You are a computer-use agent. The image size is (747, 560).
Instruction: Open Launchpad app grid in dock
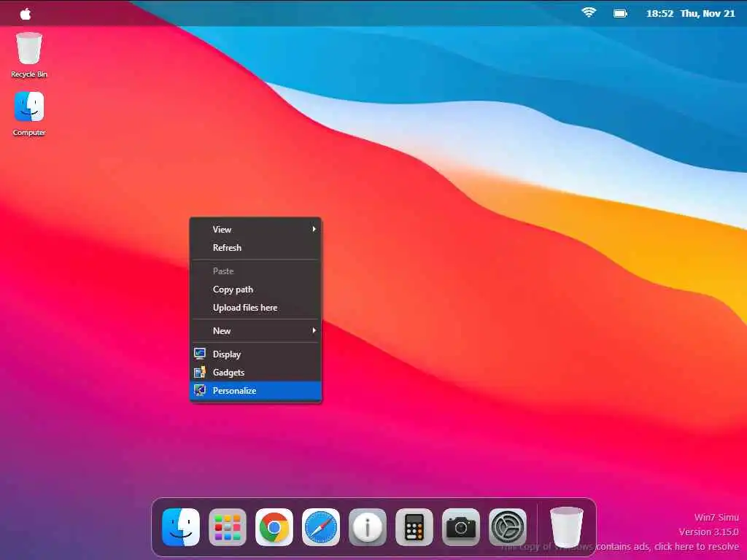pyautogui.click(x=228, y=527)
